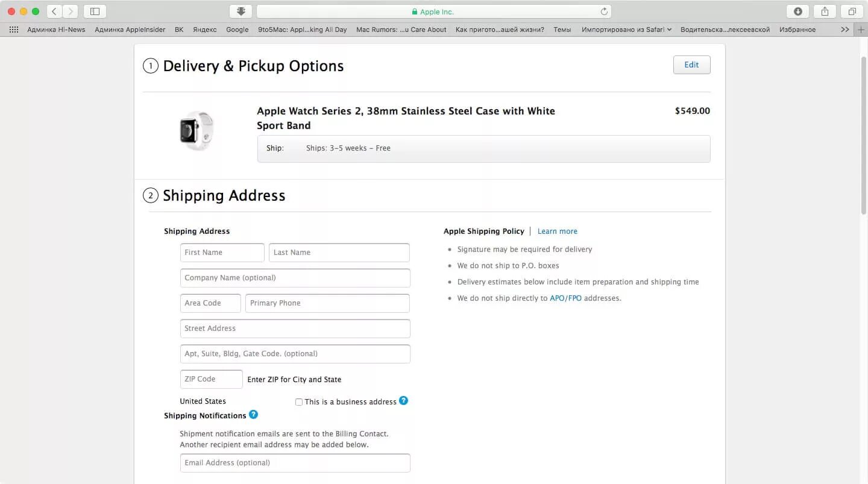Click the help icon next to Shipping Notifications
Image resolution: width=868 pixels, height=484 pixels.
click(x=254, y=415)
